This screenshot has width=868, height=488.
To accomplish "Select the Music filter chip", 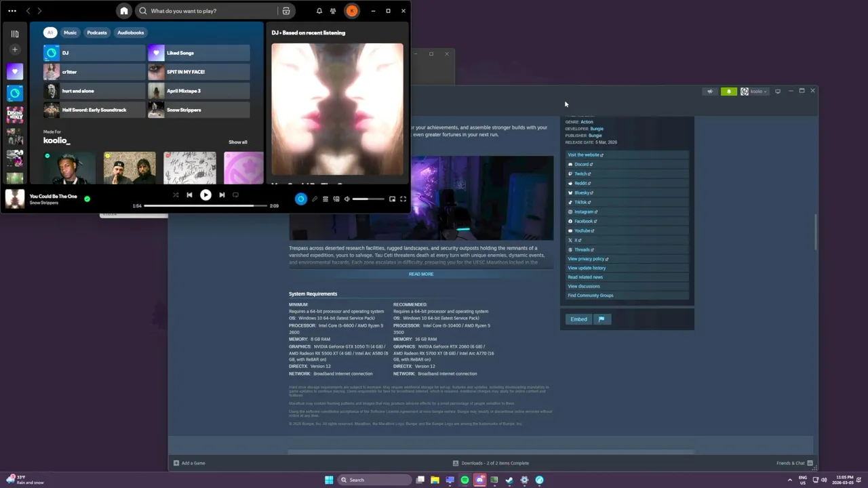I will (71, 33).
